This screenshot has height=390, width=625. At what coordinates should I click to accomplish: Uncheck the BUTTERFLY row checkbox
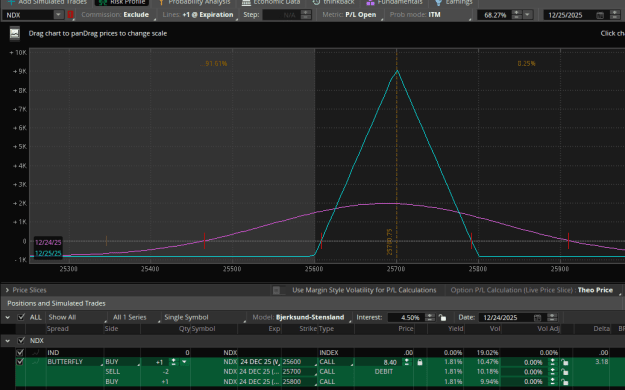20,362
